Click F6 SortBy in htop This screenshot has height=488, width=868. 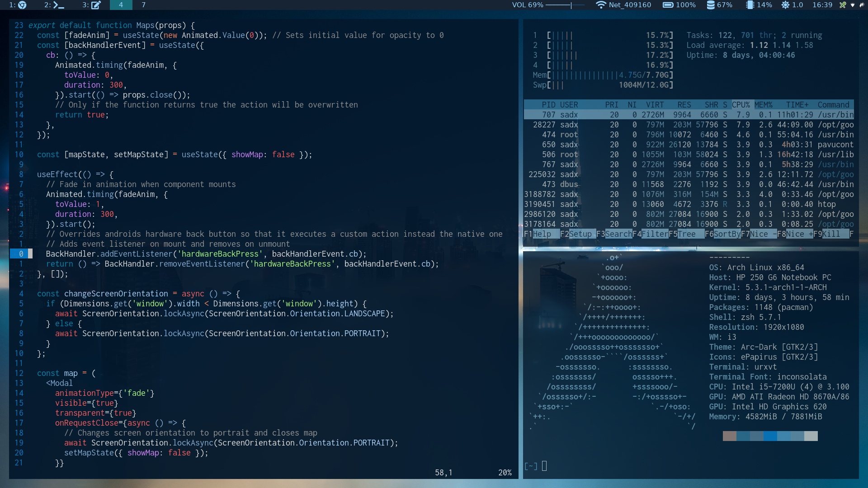722,234
